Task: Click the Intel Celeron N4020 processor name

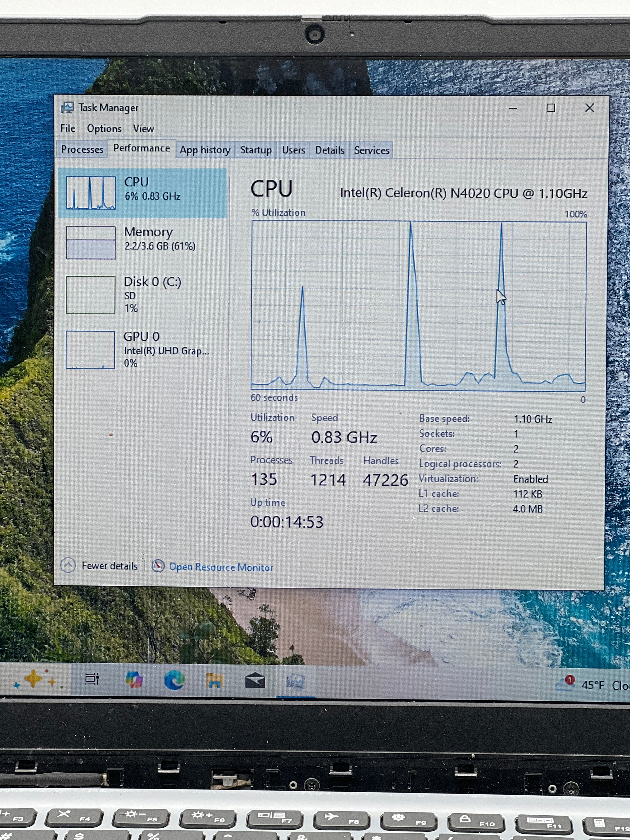Action: [x=463, y=193]
